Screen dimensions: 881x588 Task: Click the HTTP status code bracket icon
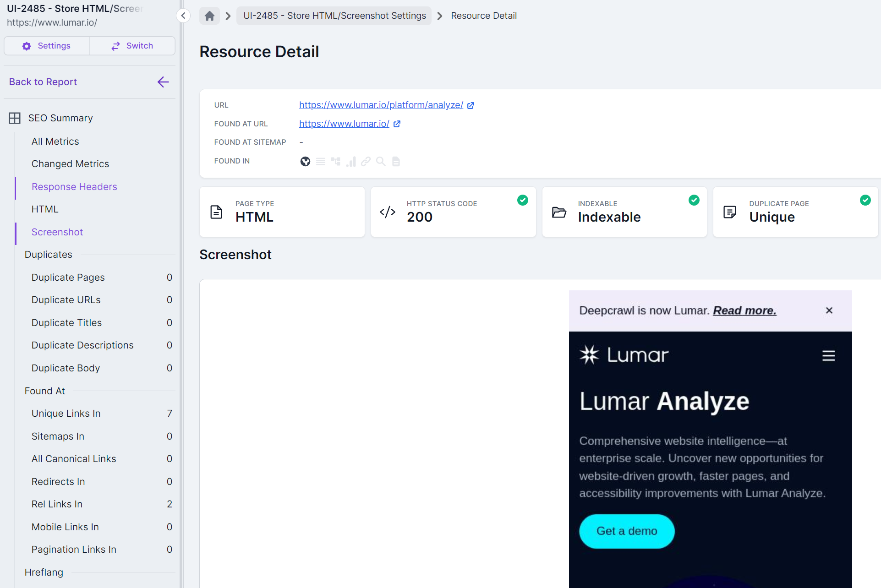pyautogui.click(x=388, y=212)
